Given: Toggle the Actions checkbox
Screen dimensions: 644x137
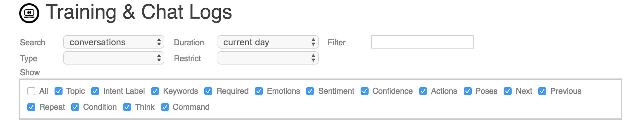Looking at the screenshot, I should 423,91.
